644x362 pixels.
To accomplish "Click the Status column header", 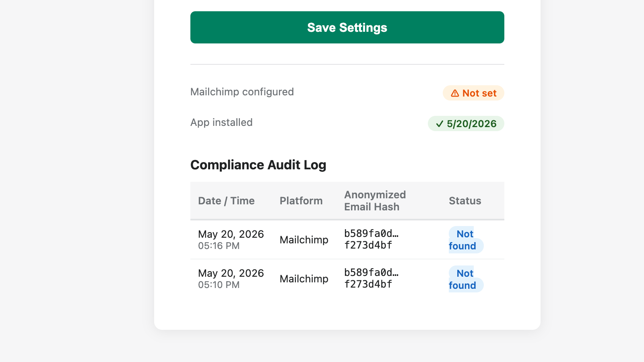I will tap(465, 201).
